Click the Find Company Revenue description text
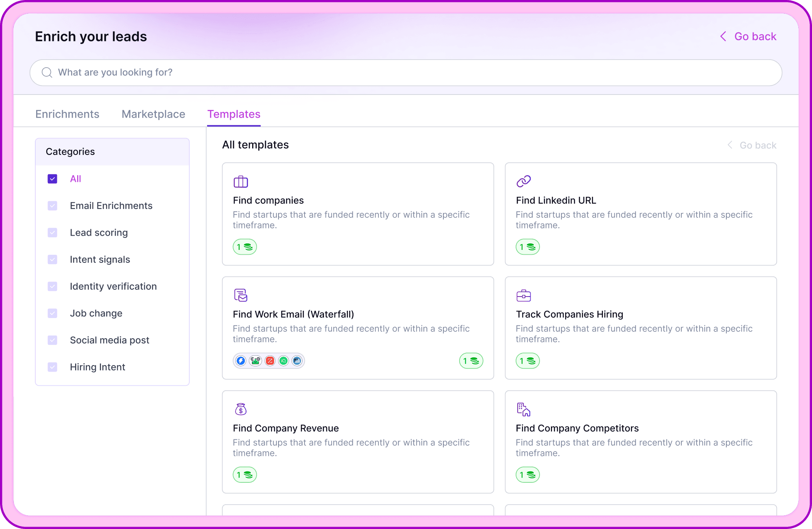 point(351,448)
